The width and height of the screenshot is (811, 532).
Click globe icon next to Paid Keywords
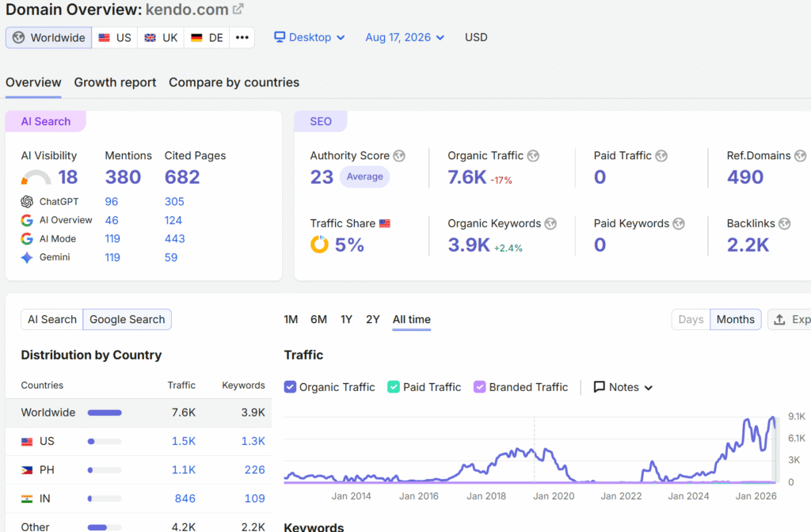tap(679, 223)
